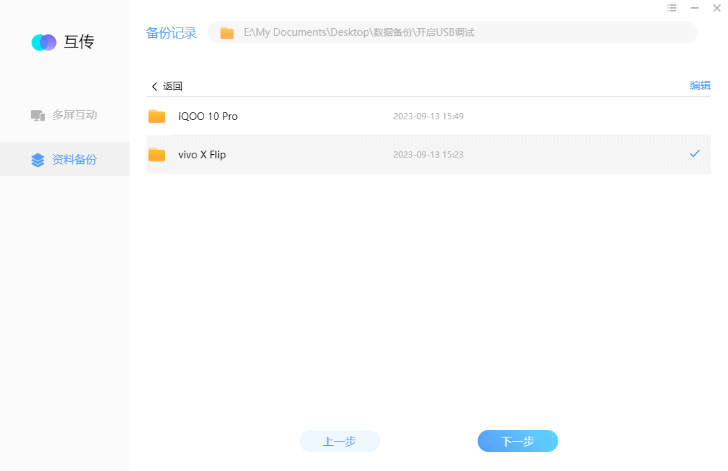Open the 备份记录 heading link
This screenshot has width=728, height=471.
[x=171, y=33]
